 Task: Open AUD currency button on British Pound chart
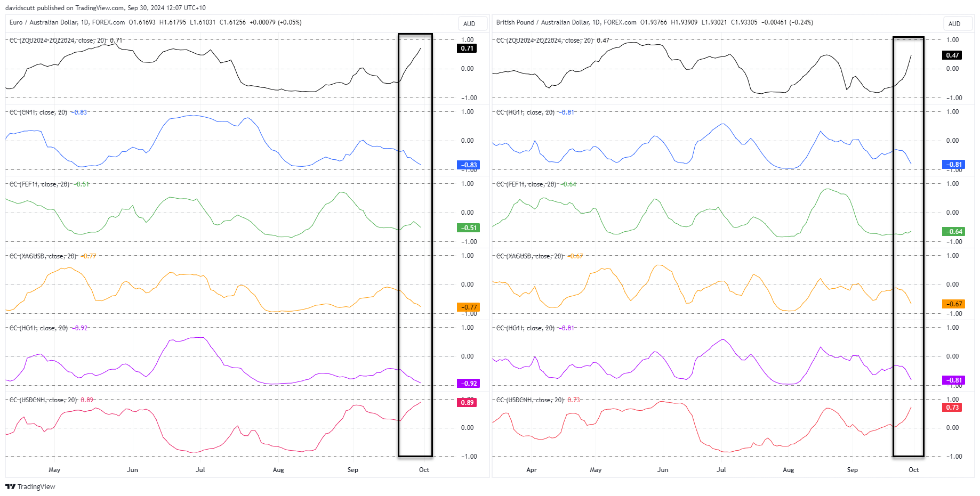tap(958, 23)
